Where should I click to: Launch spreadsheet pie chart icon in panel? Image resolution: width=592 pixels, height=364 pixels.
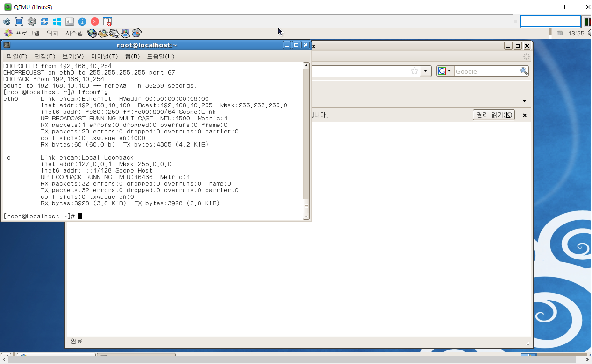click(x=136, y=33)
